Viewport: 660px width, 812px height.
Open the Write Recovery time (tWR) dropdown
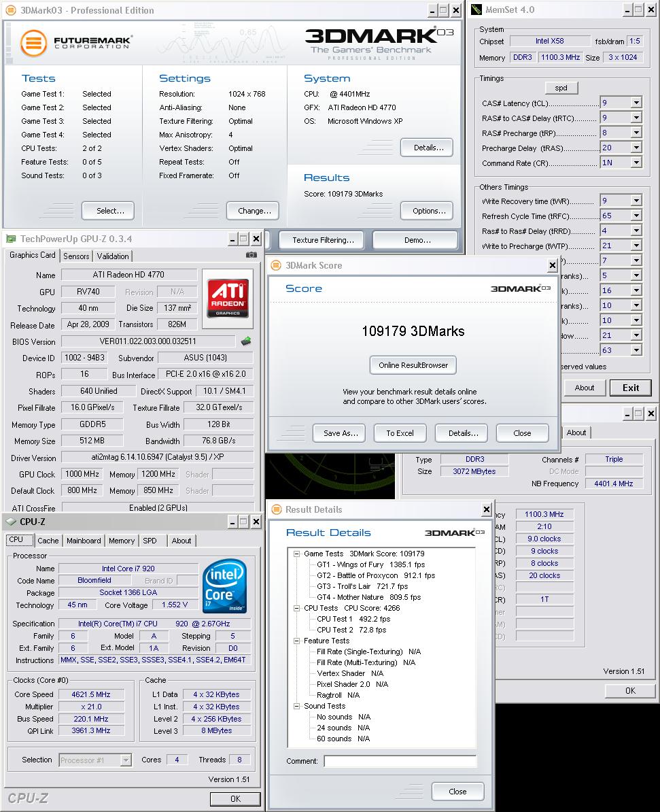(637, 201)
